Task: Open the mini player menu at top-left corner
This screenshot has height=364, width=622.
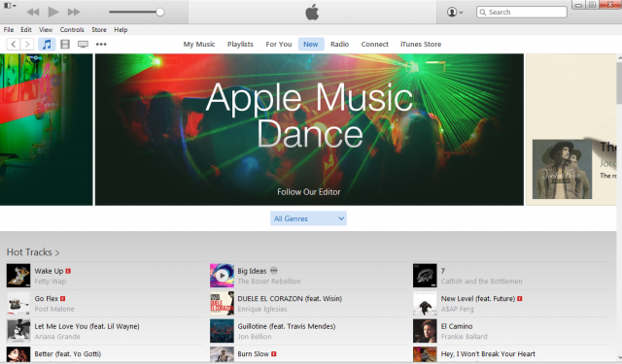Action: pos(10,6)
